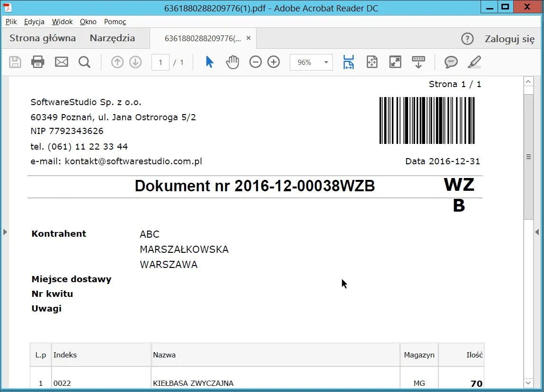
Task: Click the Dokument nr 2016-12-00038WZB heading
Action: point(255,186)
